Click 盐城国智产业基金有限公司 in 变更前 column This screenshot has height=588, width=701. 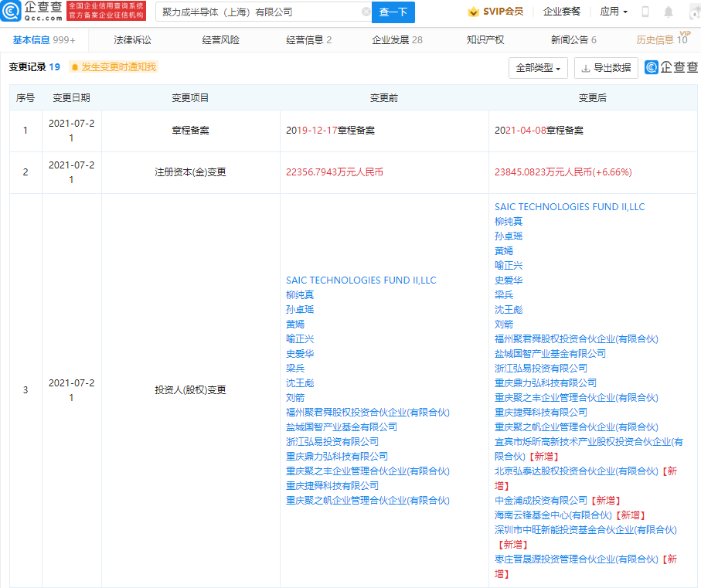pos(341,427)
